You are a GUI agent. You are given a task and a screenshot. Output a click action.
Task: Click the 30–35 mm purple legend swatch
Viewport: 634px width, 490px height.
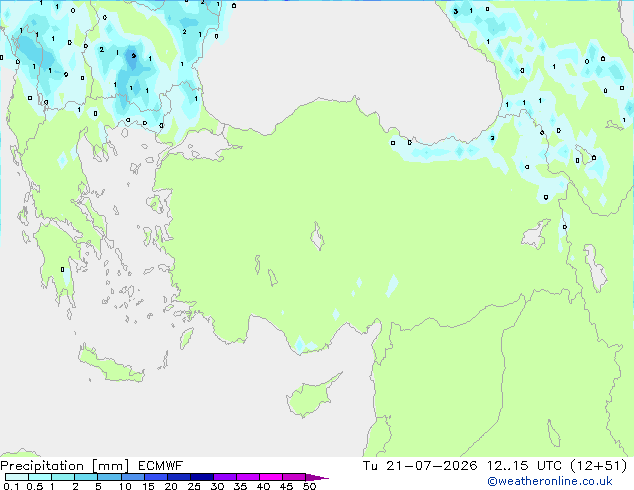click(224, 477)
